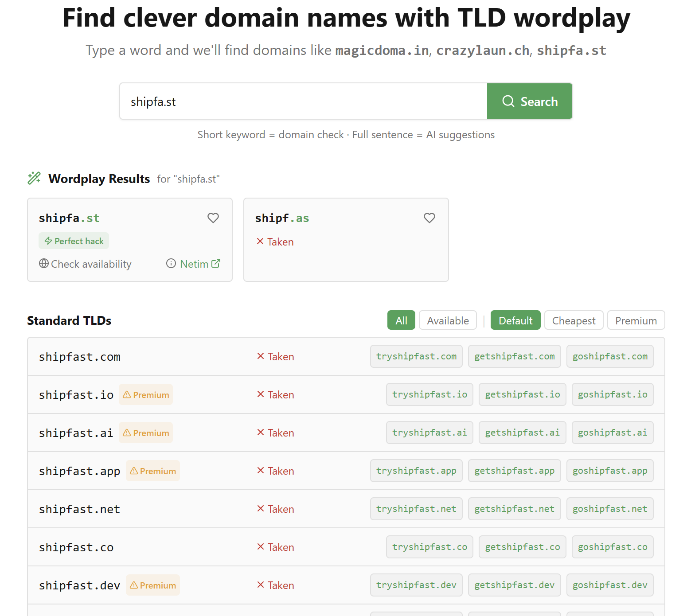Viewport: 691px width, 616px height.
Task: Click the tryshipfast.ai suggestion
Action: (x=429, y=433)
